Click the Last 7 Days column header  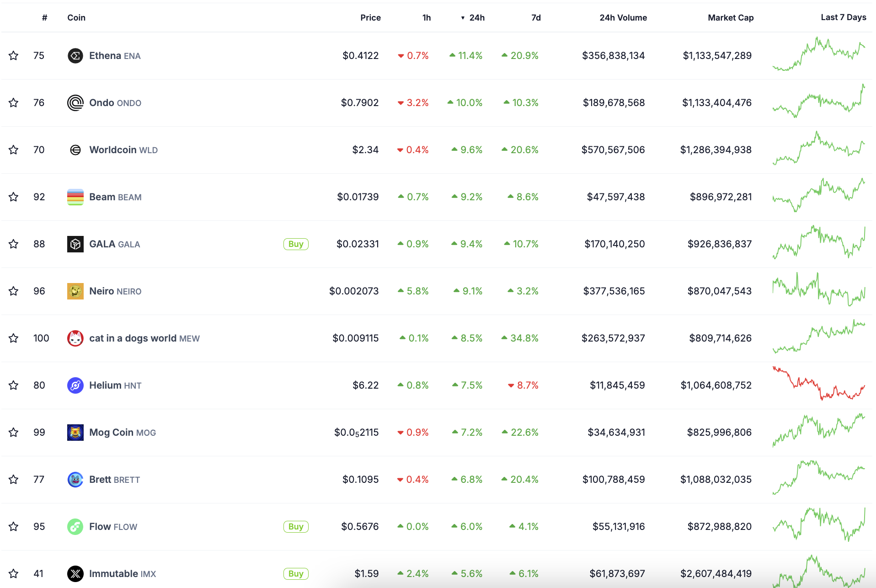click(844, 17)
